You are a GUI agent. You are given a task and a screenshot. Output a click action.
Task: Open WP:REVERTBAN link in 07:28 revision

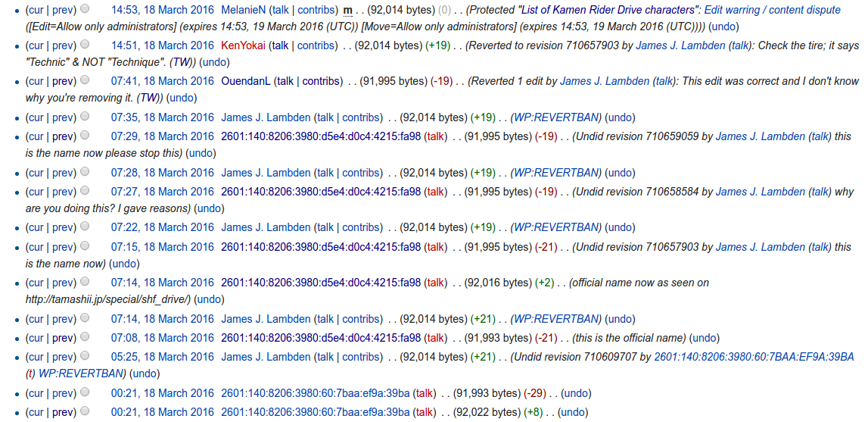pyautogui.click(x=556, y=173)
